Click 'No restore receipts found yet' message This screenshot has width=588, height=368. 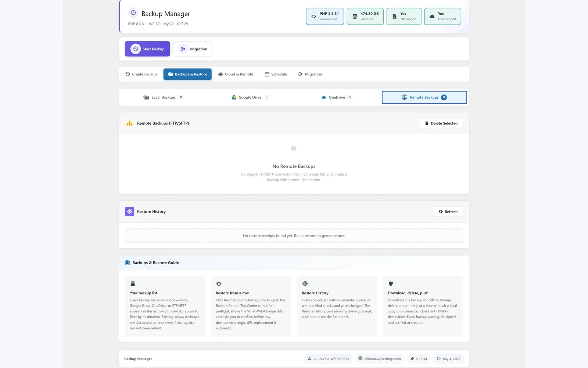[x=294, y=236]
